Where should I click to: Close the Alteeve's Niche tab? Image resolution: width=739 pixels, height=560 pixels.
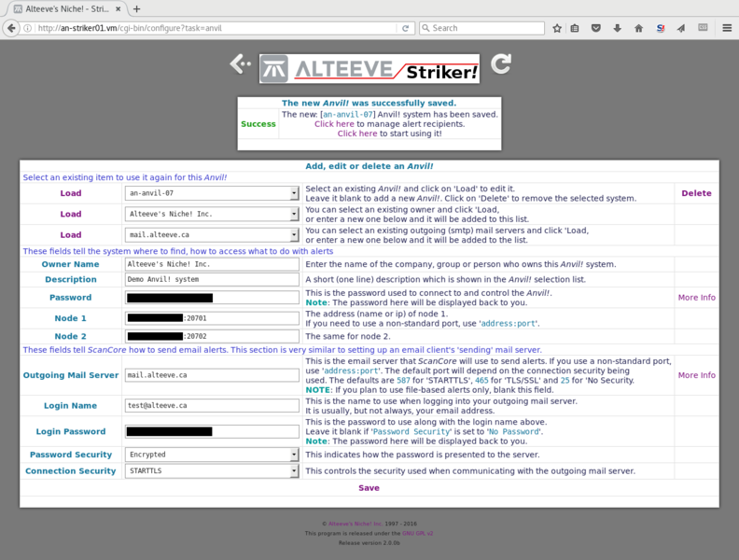[119, 9]
